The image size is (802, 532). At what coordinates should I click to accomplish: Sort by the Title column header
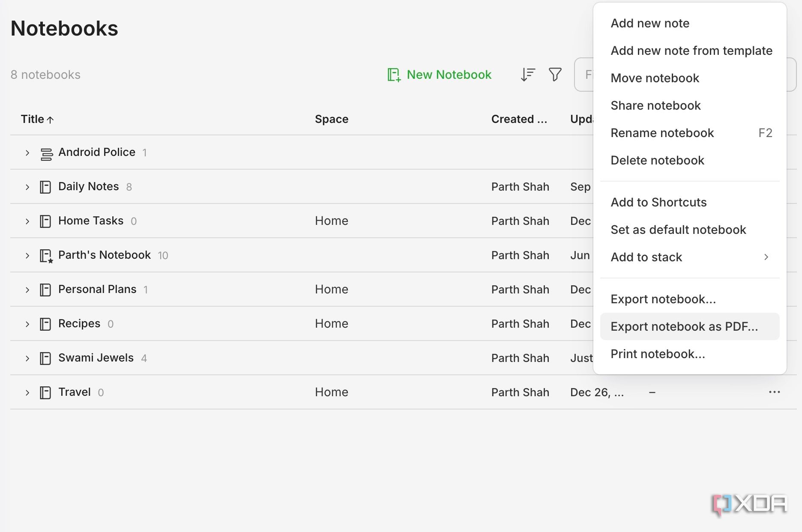pos(33,119)
